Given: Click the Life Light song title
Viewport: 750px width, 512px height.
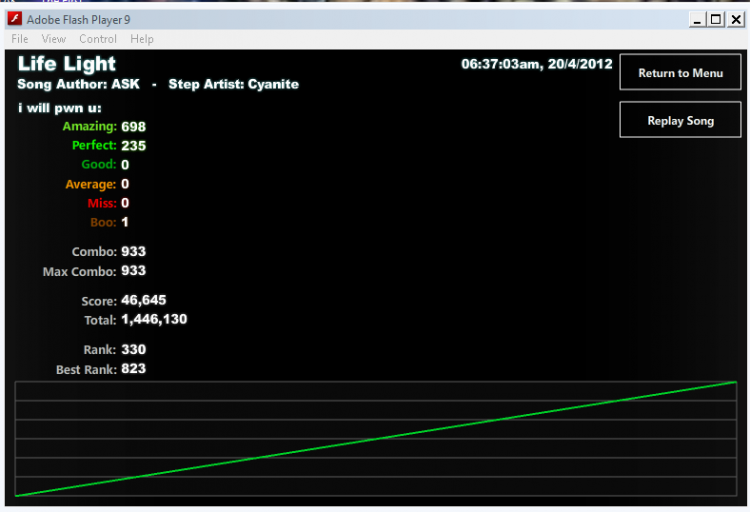Looking at the screenshot, I should coord(66,64).
